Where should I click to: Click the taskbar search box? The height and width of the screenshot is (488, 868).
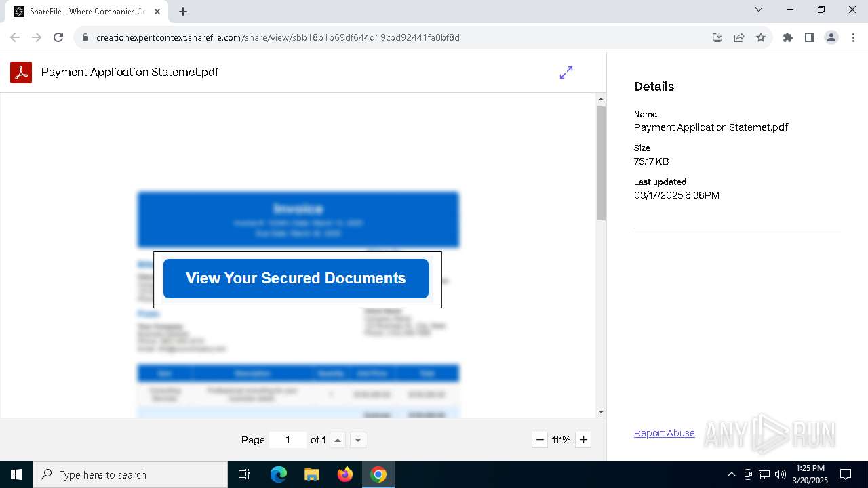pyautogui.click(x=130, y=474)
